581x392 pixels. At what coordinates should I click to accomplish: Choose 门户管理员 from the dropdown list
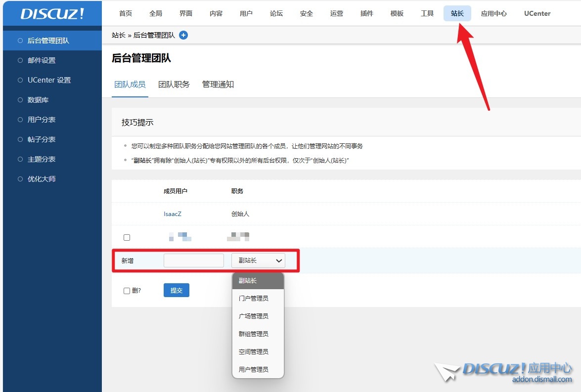(x=254, y=299)
